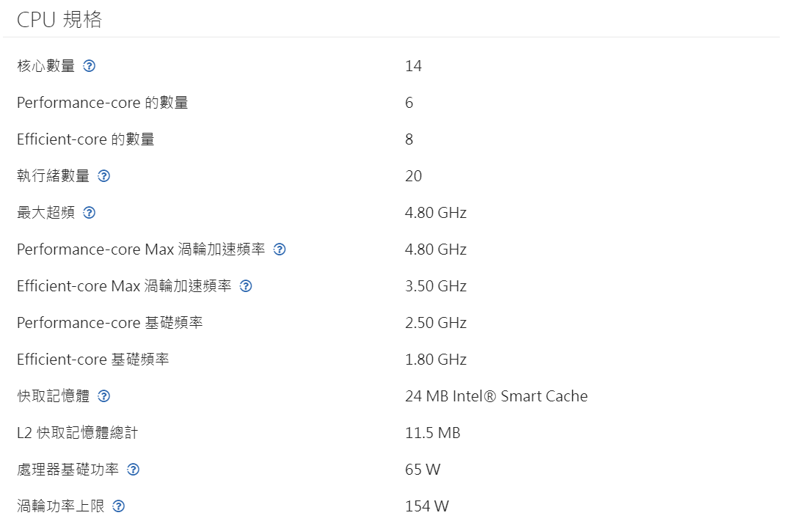This screenshot has width=804, height=532.
Task: Click the 154 W turbo power value
Action: pos(426,506)
